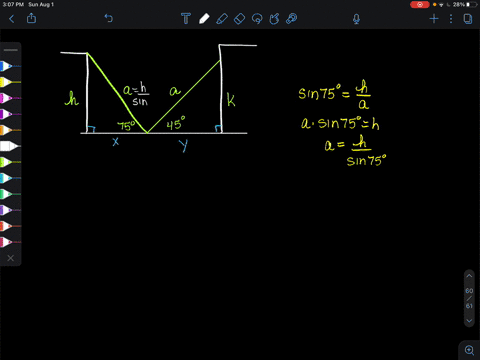Open the plus add-media menu
The width and height of the screenshot is (480, 360).
pos(434,19)
